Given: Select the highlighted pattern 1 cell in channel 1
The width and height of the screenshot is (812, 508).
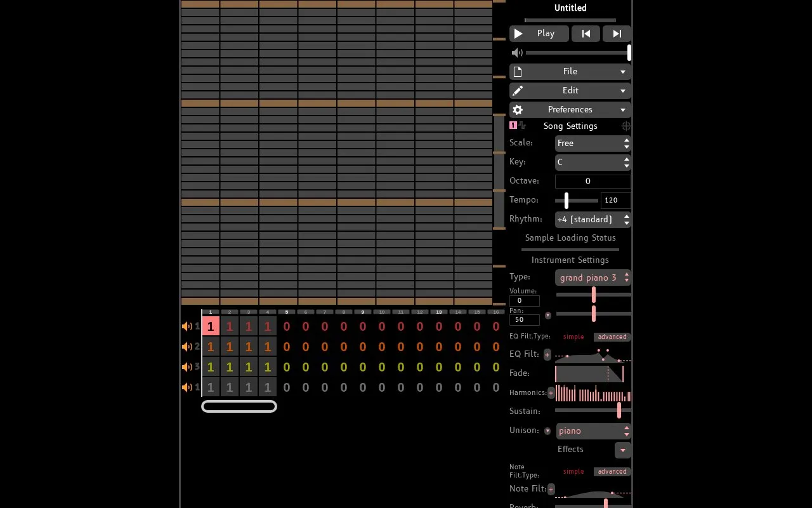Looking at the screenshot, I should click(x=211, y=326).
